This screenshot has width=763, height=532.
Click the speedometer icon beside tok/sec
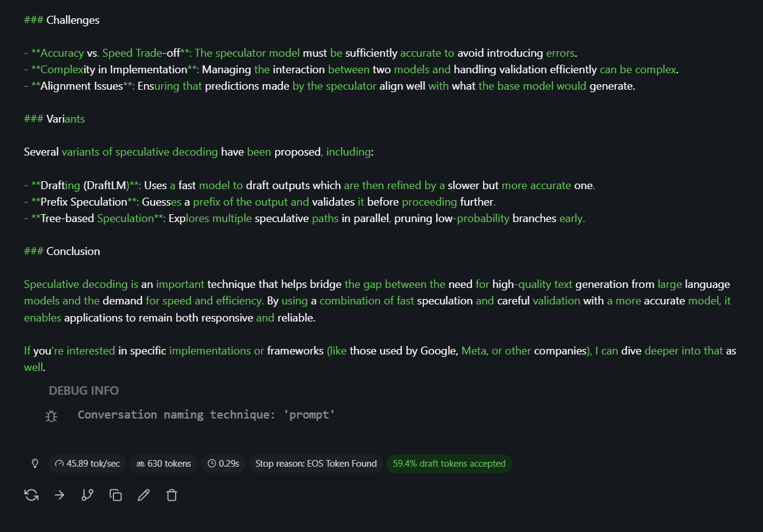click(59, 463)
